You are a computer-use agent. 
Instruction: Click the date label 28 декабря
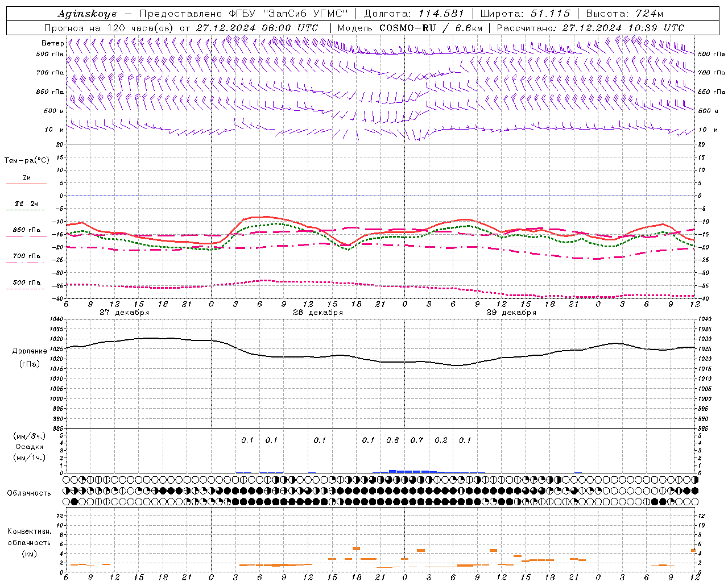pos(318,313)
